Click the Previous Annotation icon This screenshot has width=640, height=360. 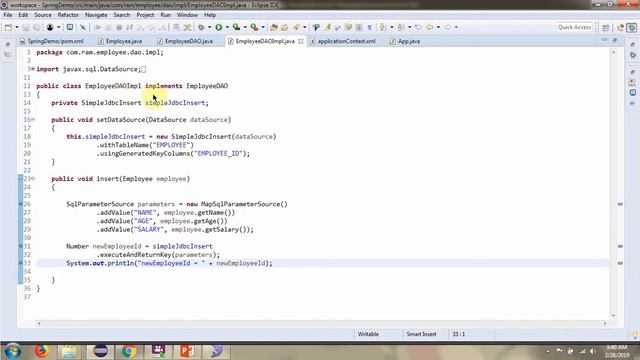[x=401, y=27]
